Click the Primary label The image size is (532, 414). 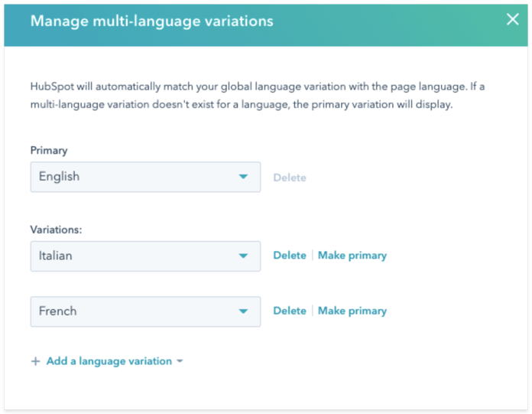(49, 151)
